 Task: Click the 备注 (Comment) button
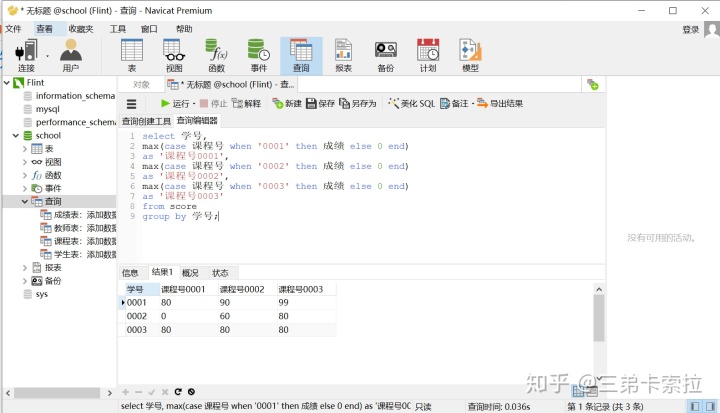[455, 103]
